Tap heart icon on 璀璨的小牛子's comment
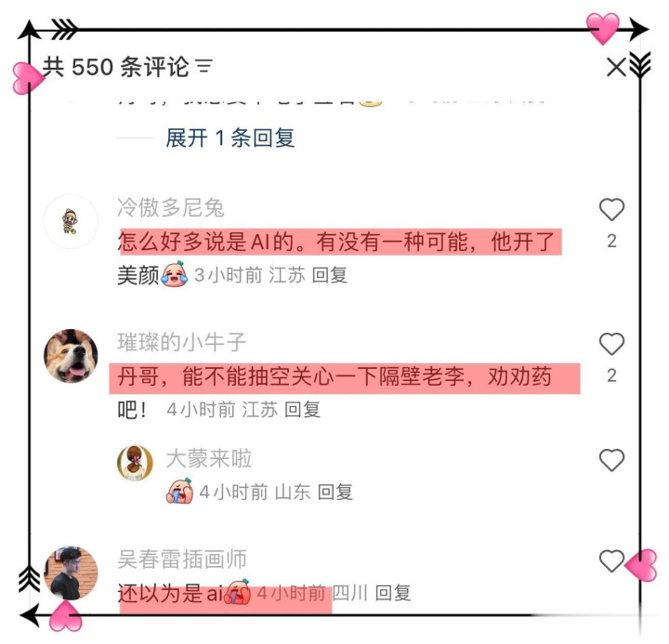 tap(611, 344)
